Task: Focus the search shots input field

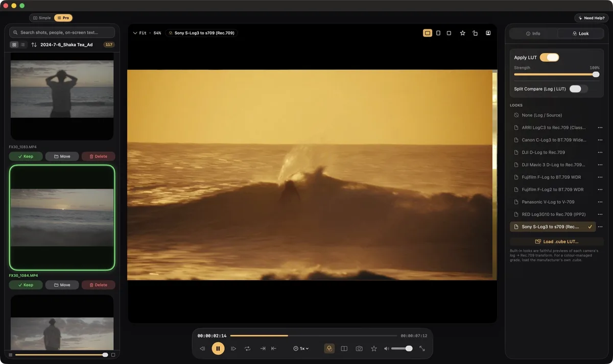Action: [x=62, y=32]
